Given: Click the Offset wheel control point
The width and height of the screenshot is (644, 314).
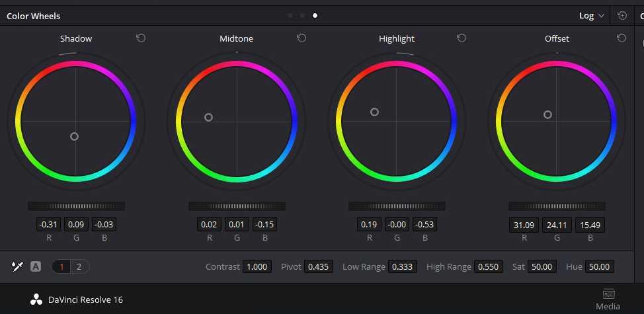Looking at the screenshot, I should 547,115.
